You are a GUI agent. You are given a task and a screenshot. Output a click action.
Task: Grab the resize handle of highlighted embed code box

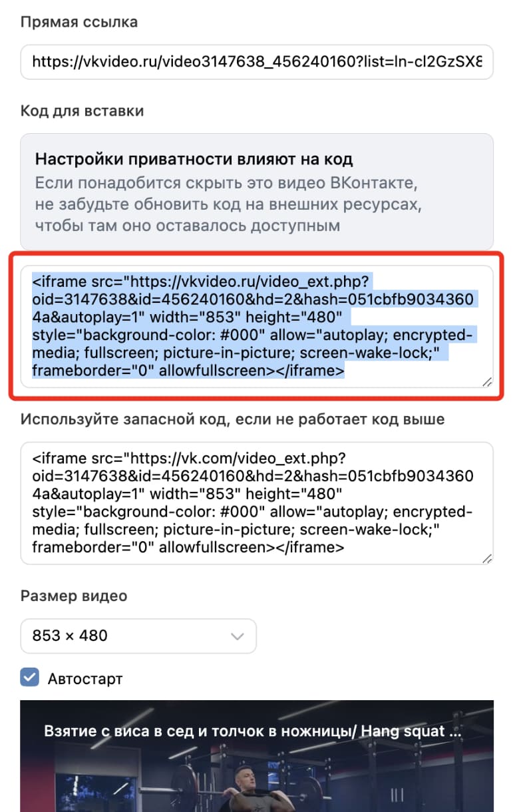(487, 381)
